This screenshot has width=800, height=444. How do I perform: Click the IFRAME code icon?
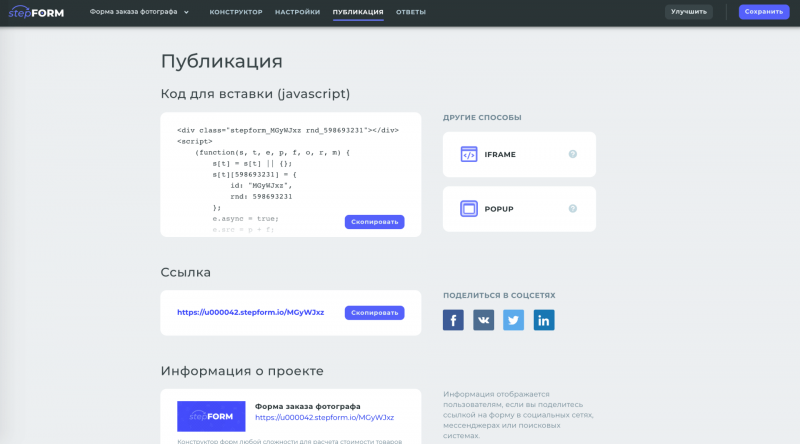(x=469, y=154)
